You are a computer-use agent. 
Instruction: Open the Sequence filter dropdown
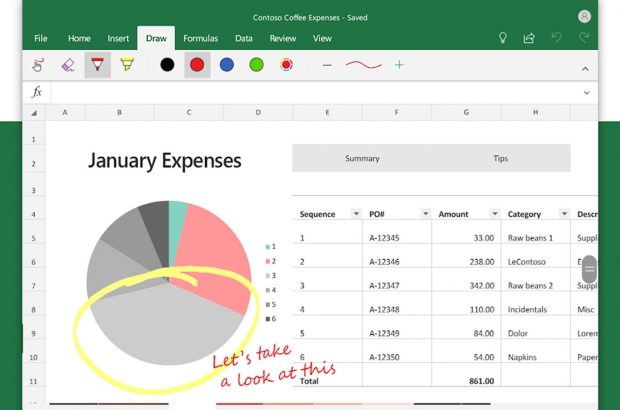[356, 214]
